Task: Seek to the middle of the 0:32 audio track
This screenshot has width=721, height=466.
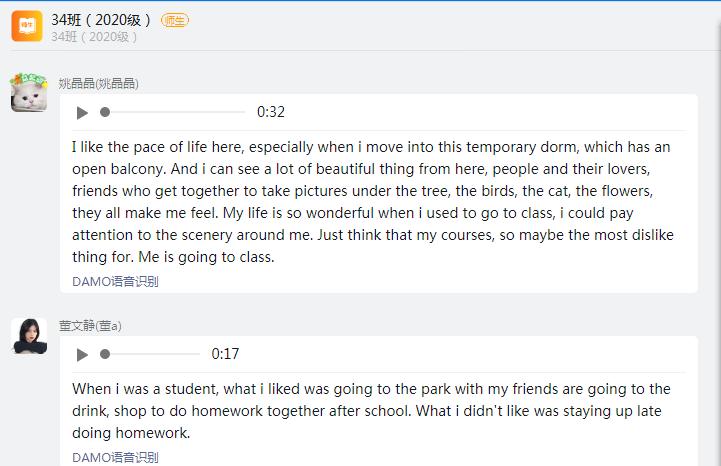Action: click(173, 112)
